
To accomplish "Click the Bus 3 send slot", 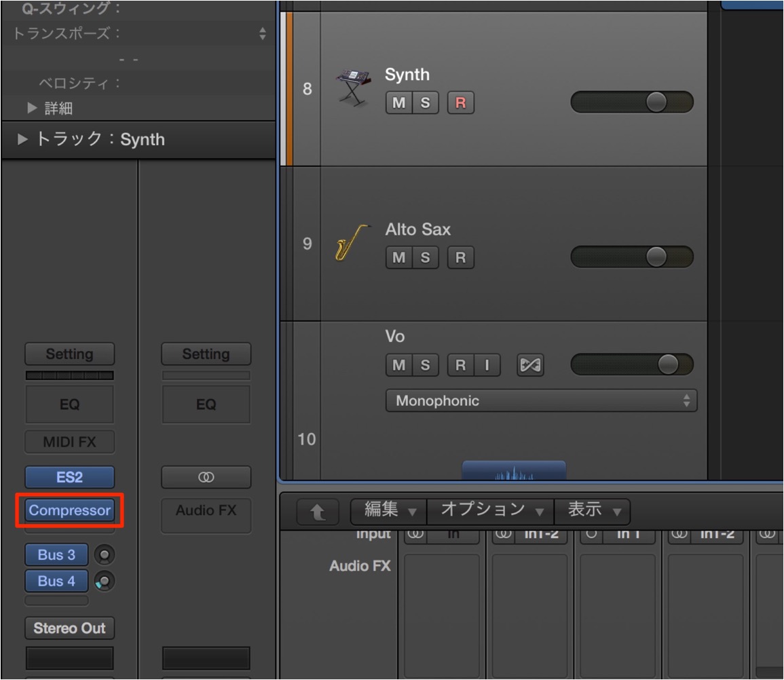I will [x=56, y=554].
